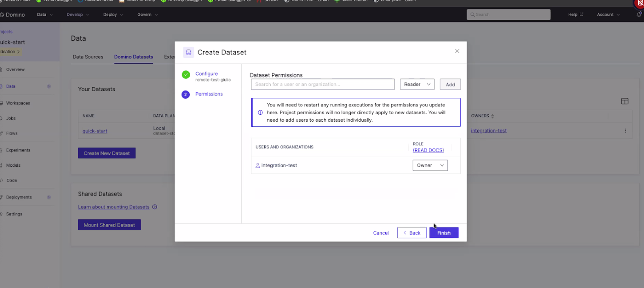Click the help icon next to Learn about mounting Datasets

(155, 207)
